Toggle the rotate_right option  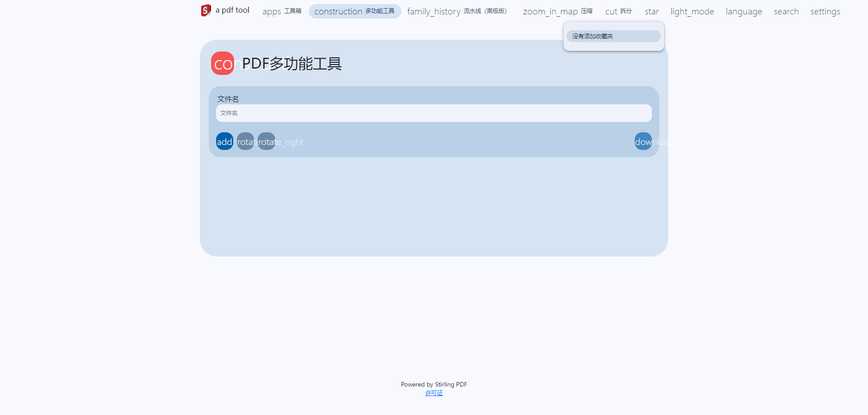tap(266, 141)
